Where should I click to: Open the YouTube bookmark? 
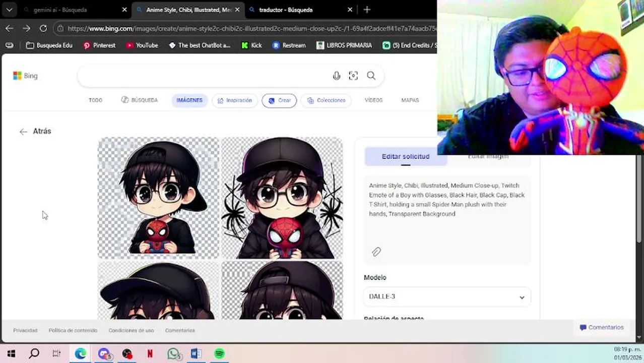pos(142,45)
